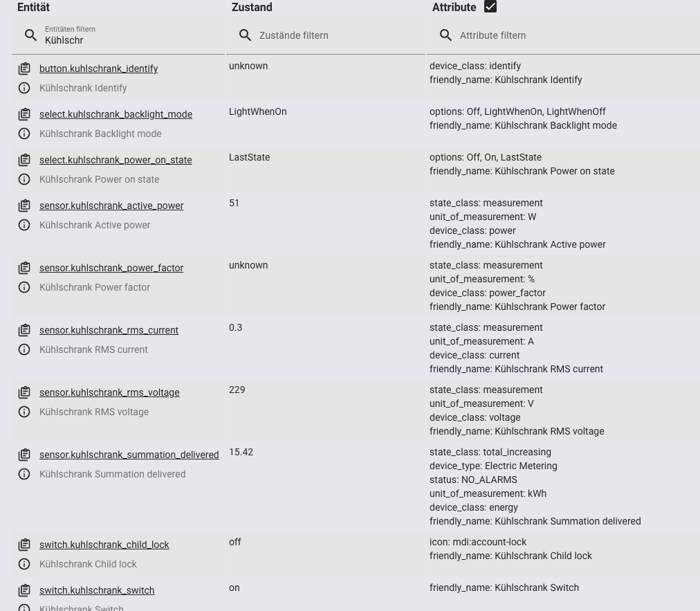Open sensor.kuhlschrank_summation_delivered link
700x611 pixels.
pyautogui.click(x=129, y=455)
